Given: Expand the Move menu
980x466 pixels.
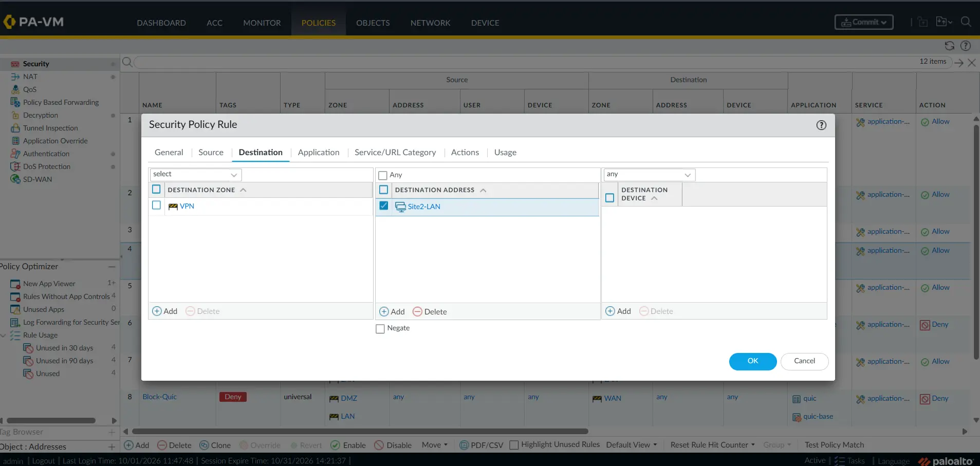Looking at the screenshot, I should coord(435,445).
